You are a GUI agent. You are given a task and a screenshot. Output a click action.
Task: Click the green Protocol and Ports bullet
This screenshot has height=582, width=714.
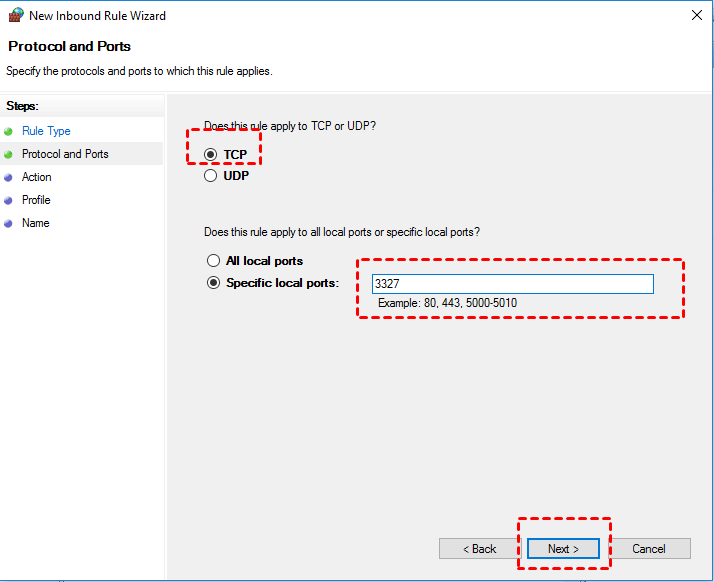[x=9, y=154]
